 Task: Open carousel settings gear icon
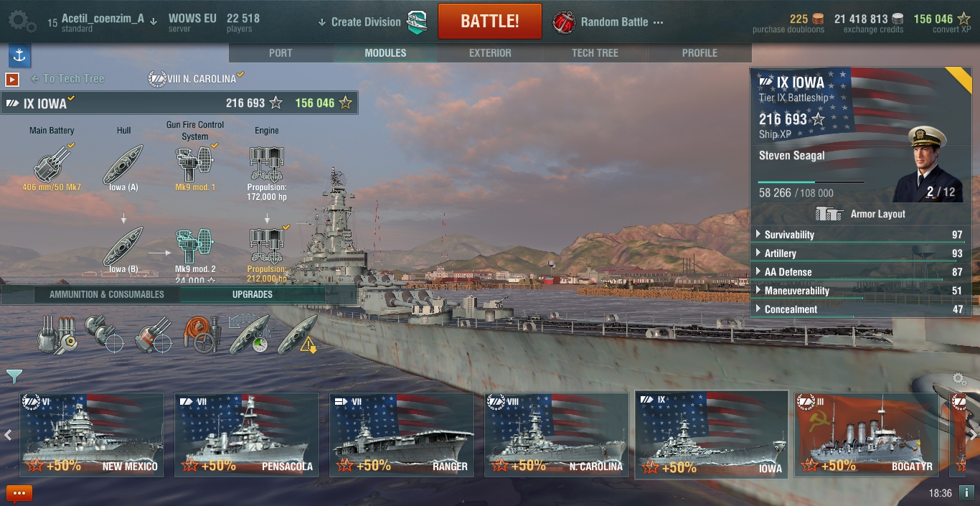click(958, 378)
